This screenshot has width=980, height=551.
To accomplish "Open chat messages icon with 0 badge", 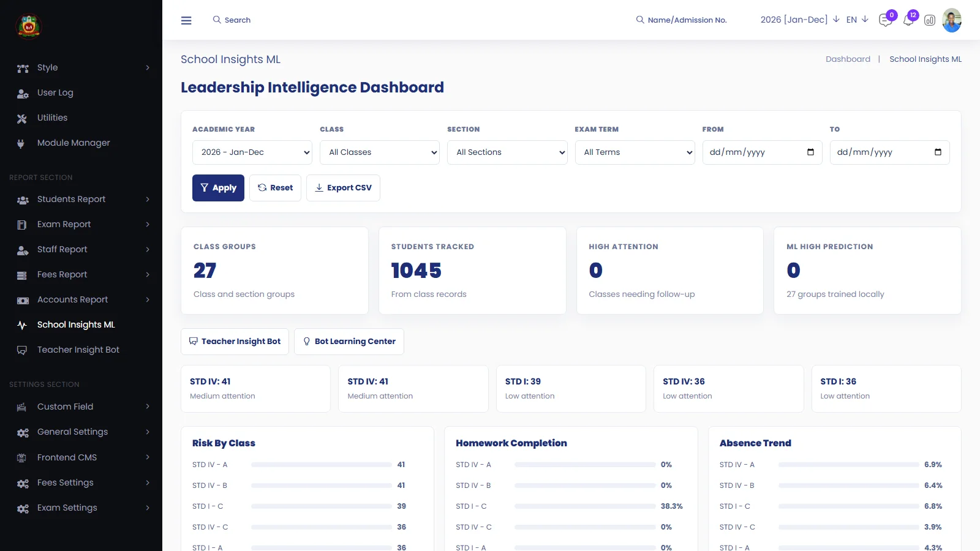I will (886, 20).
